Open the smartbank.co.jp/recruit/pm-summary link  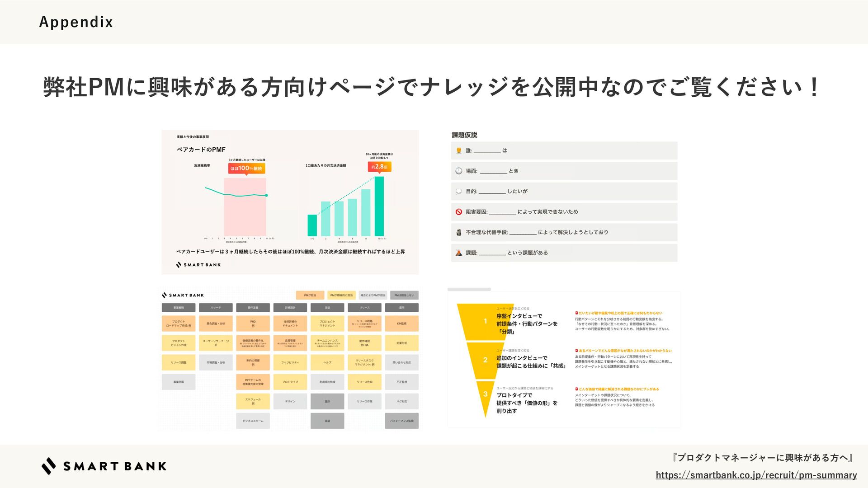[756, 475]
